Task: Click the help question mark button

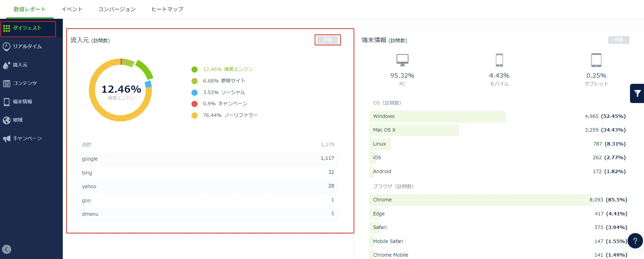Action: pyautogui.click(x=635, y=241)
